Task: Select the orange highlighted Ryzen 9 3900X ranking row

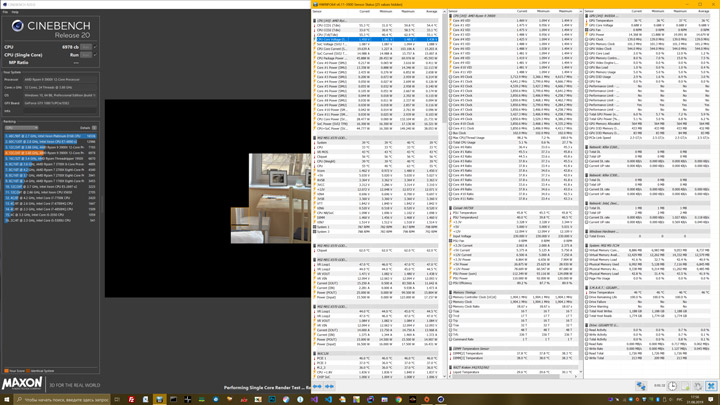Action: pos(51,153)
